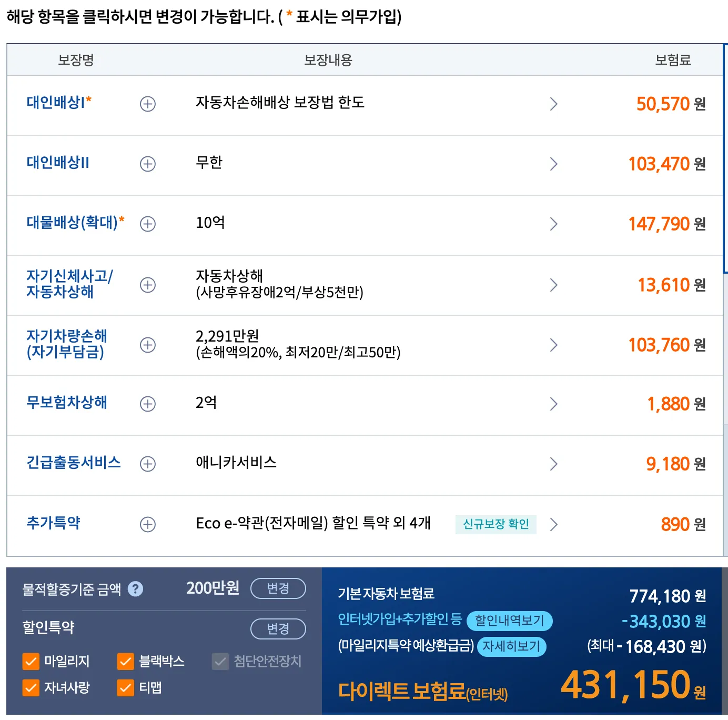This screenshot has width=728, height=720.
Task: Uncheck the 마일리지 discount checkbox
Action: pyautogui.click(x=31, y=662)
